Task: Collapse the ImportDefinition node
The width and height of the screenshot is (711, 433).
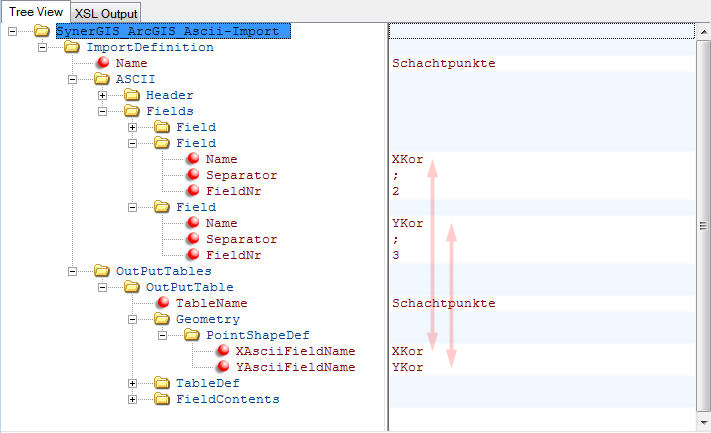Action: click(x=43, y=47)
